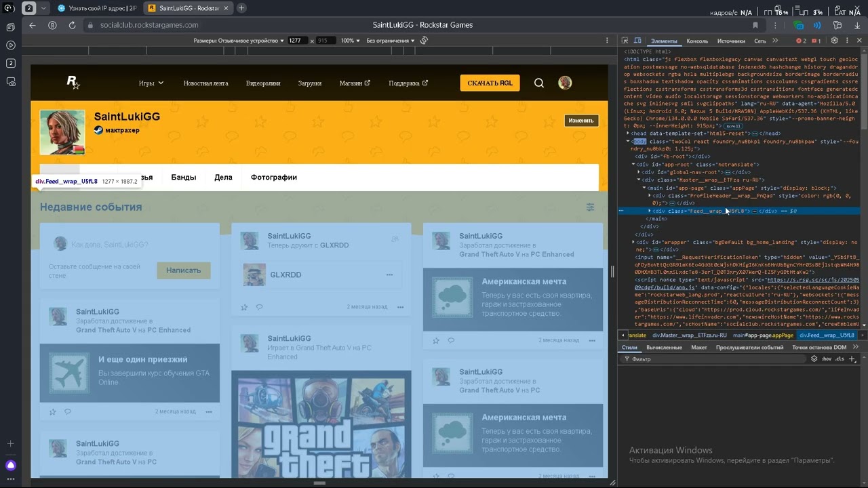This screenshot has height=488, width=868.
Task: Expand the Feed__wrap div node arrow
Action: [650, 211]
